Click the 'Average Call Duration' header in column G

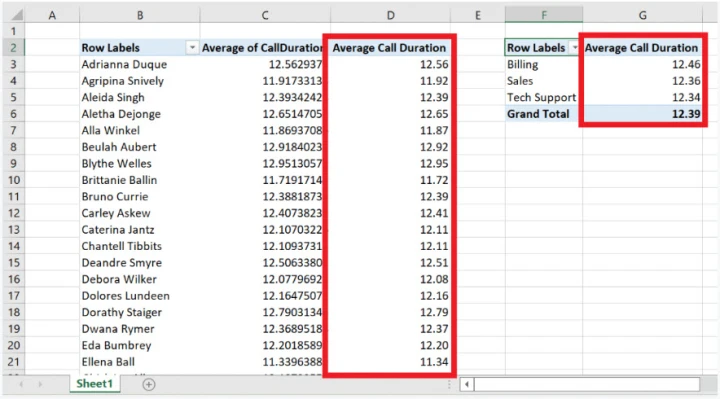[x=641, y=48]
